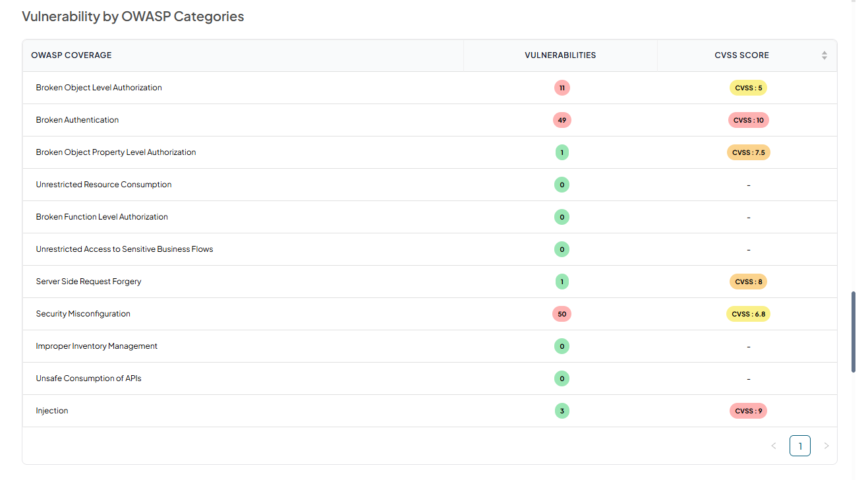Select Broken Function Level Authorization row
This screenshot has height=480, width=868.
(430, 217)
